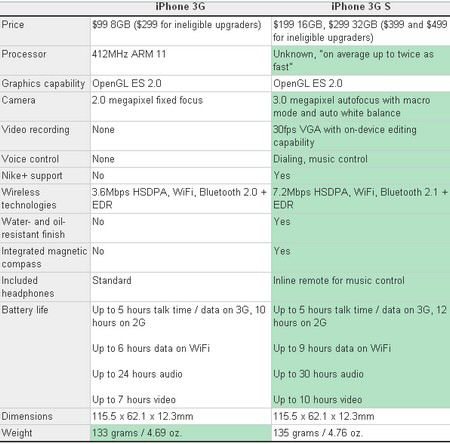Viewport: 450px width, 444px height.
Task: Select the Video recording row label
Action: tap(35, 130)
